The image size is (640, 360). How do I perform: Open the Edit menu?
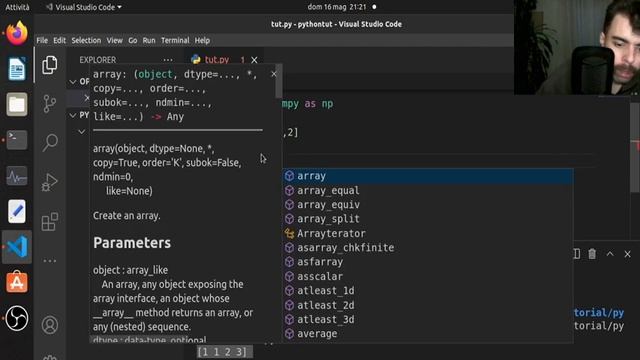59,40
